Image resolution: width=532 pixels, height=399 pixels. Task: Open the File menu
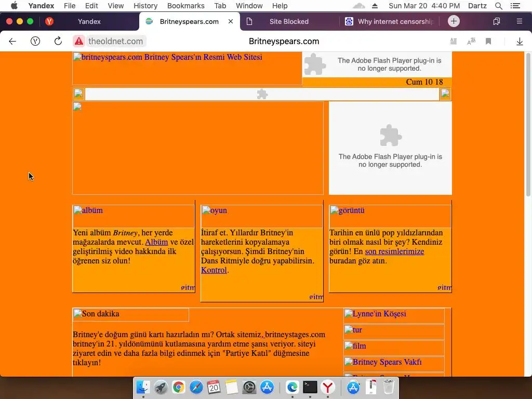70,6
